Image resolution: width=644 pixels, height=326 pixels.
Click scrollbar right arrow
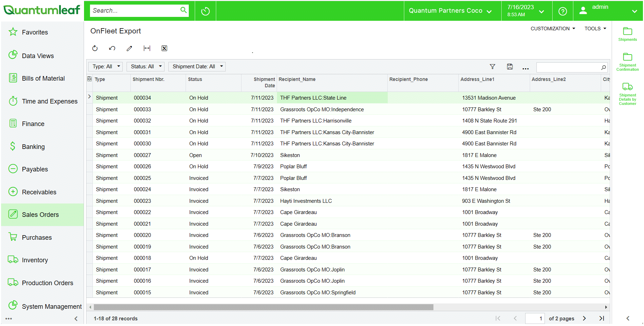pos(606,307)
